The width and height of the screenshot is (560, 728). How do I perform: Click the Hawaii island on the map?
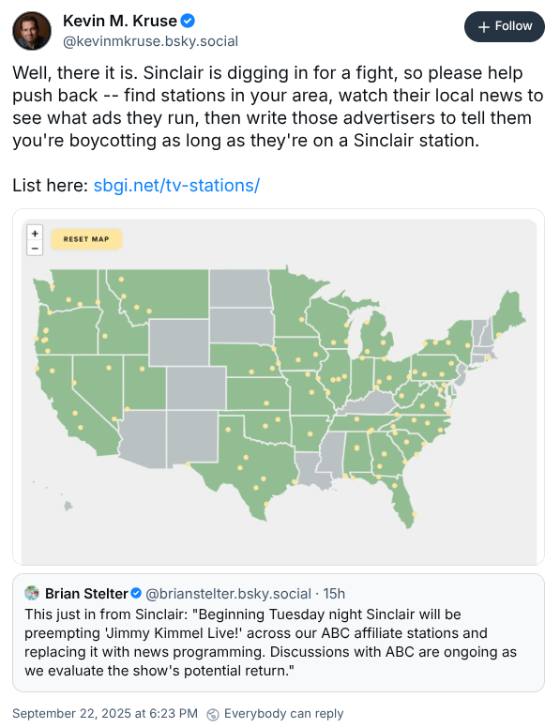click(68, 506)
